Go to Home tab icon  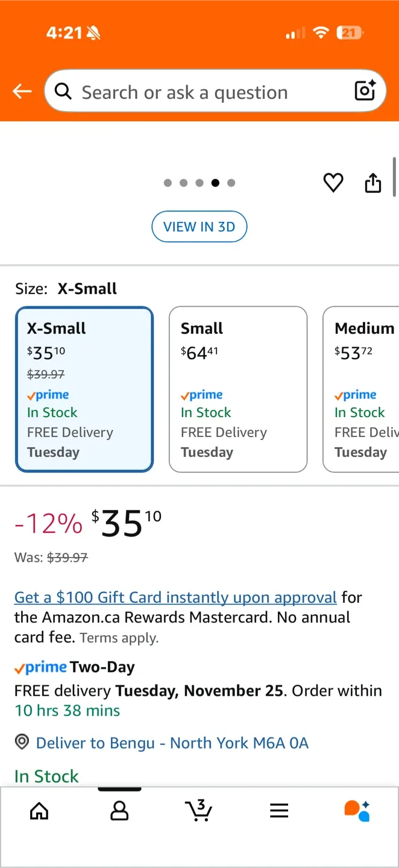click(x=39, y=811)
